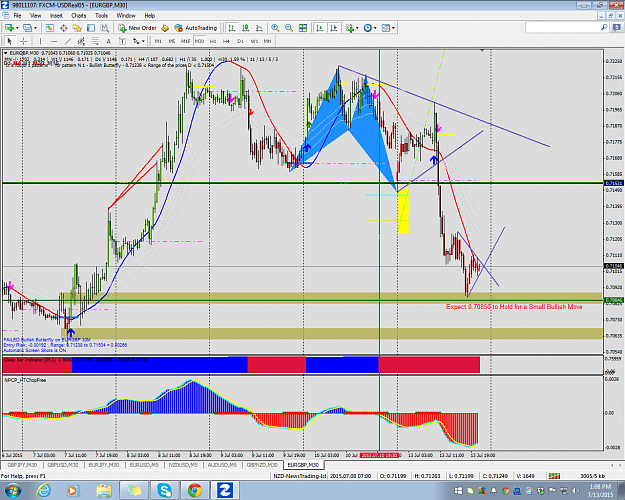The width and height of the screenshot is (625, 500).
Task: Expand the Periods dropdown arrow
Action: coord(375,28)
